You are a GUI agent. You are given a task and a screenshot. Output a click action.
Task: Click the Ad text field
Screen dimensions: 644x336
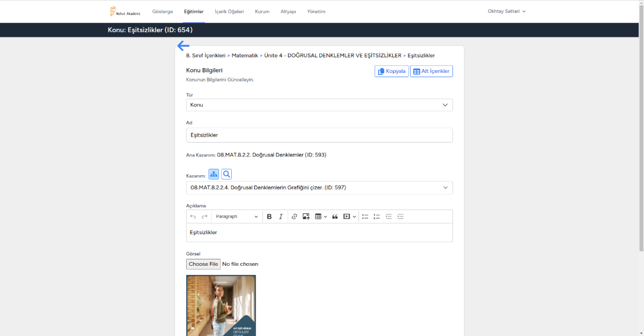tap(319, 135)
